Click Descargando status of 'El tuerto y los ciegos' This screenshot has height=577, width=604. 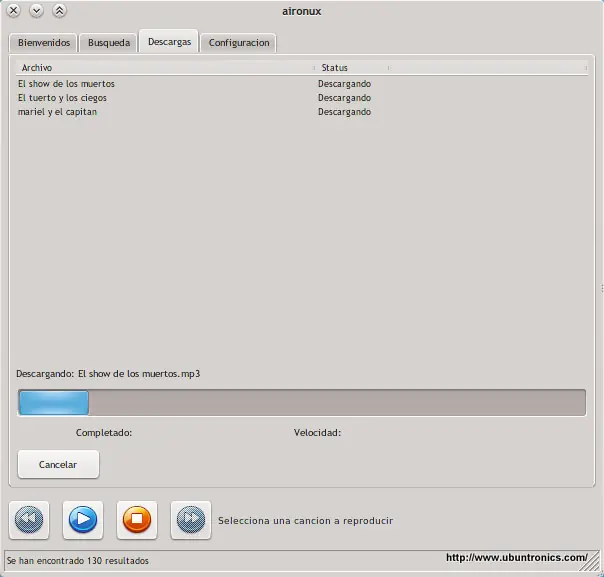point(344,98)
